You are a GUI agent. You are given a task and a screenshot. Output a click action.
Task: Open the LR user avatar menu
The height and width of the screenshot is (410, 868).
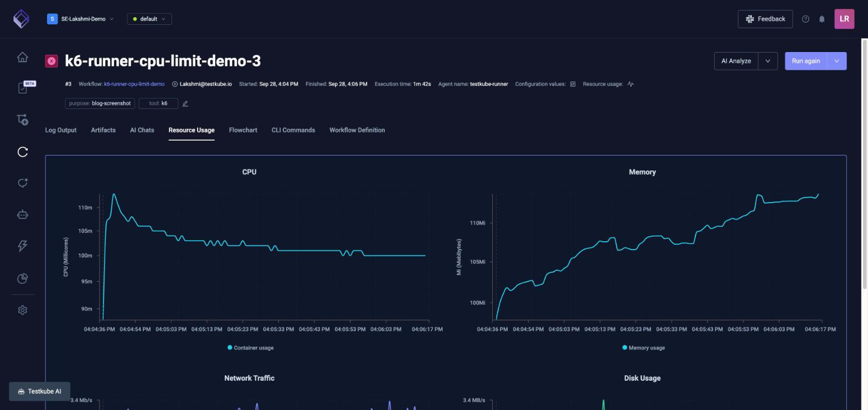click(844, 19)
